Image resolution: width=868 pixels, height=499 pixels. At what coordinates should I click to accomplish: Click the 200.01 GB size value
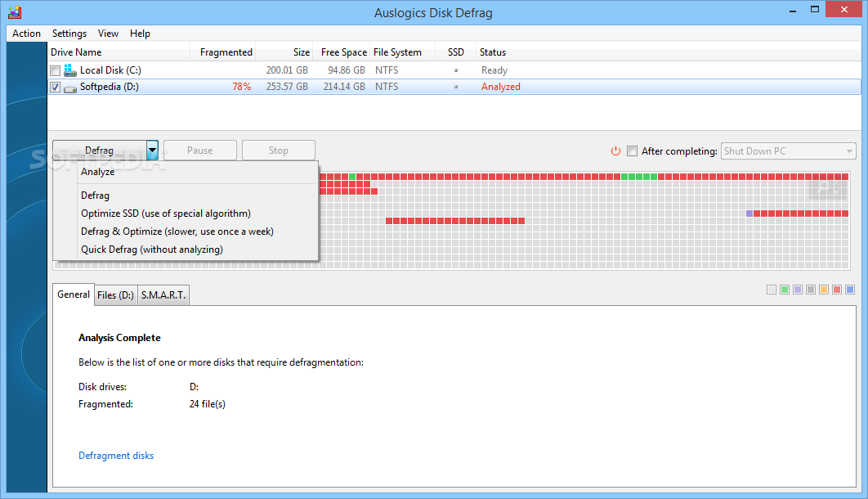287,70
